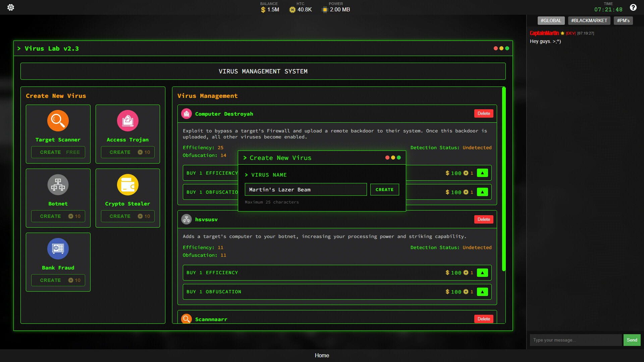Select the Botnet network icon
This screenshot has width=644, height=362.
coord(58,185)
